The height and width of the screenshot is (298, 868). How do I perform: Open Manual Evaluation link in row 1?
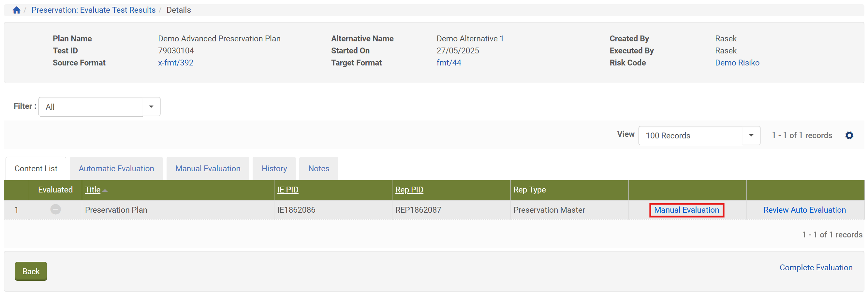click(686, 210)
